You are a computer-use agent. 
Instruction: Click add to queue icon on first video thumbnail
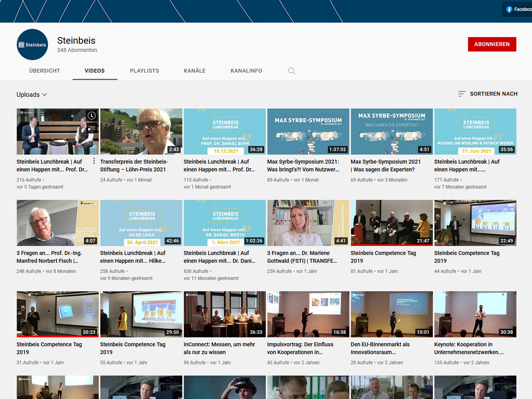[92, 128]
